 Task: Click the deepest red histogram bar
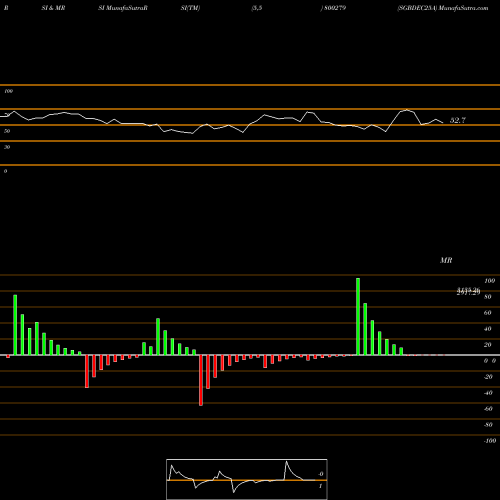[201, 380]
